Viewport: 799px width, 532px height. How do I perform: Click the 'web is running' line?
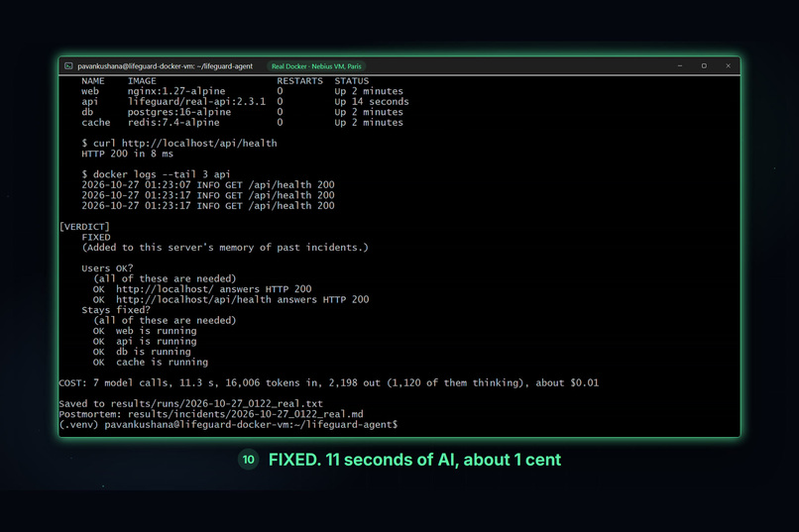tap(145, 331)
